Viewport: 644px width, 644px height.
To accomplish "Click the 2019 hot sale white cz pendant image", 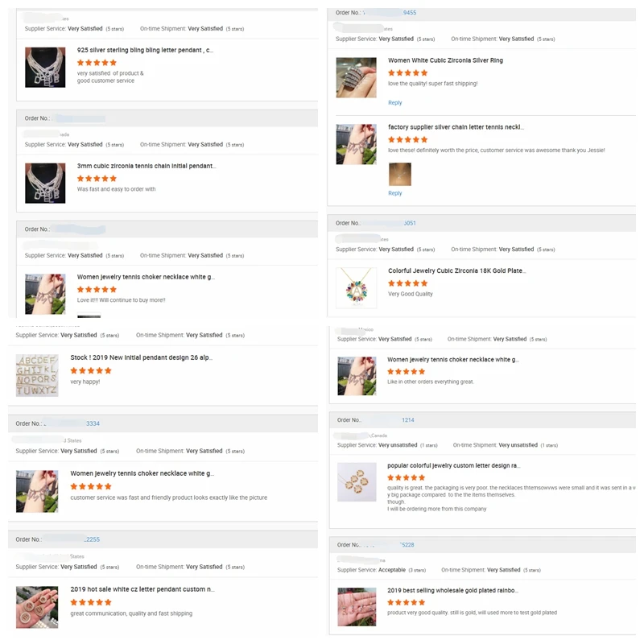I will 37,607.
